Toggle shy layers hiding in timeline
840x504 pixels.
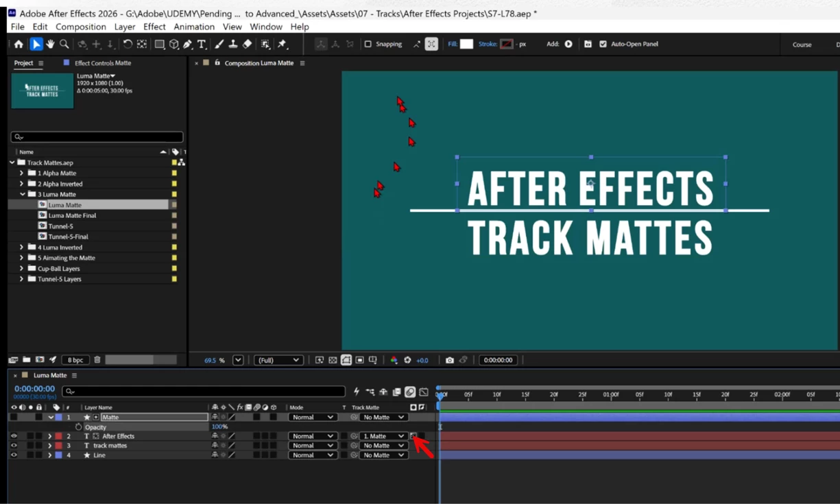[x=383, y=392]
